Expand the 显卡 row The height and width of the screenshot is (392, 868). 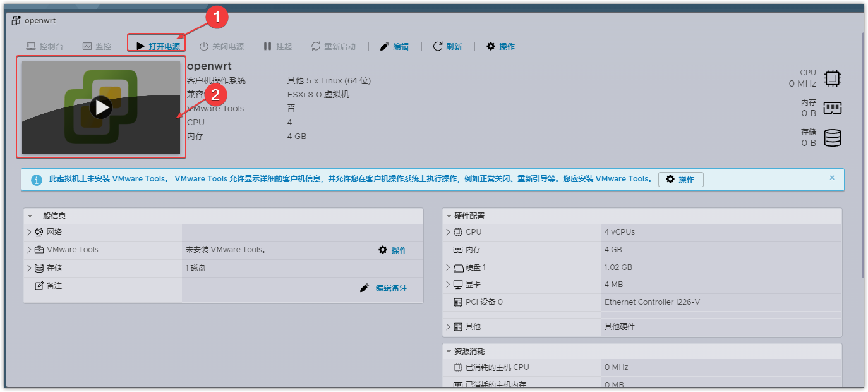448,285
